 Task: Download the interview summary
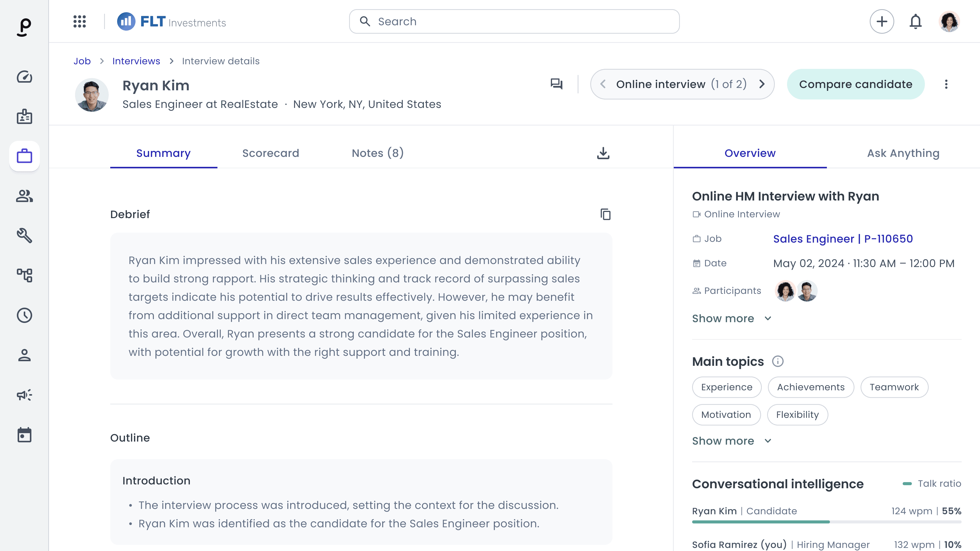[x=603, y=153]
